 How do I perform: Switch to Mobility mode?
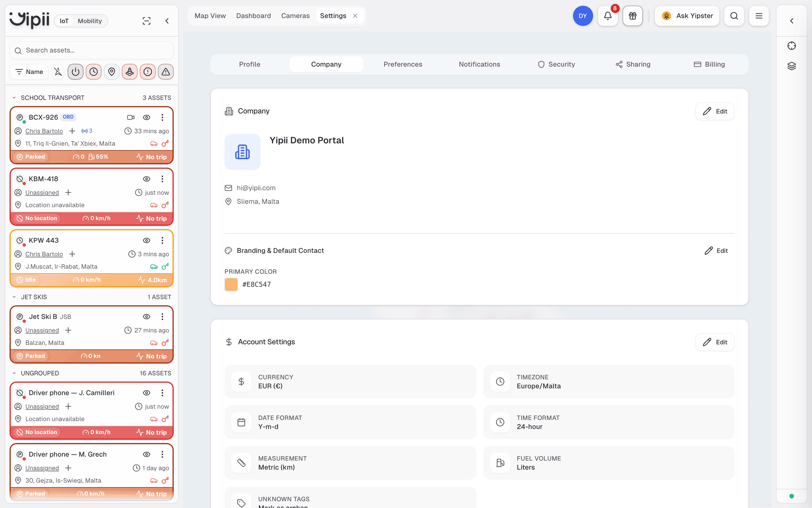point(90,21)
